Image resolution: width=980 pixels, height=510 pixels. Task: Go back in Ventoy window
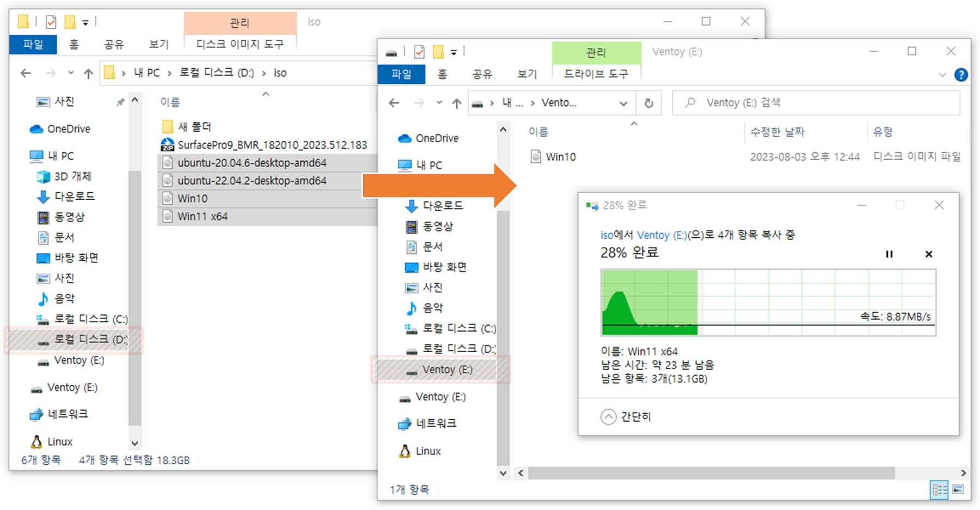394,103
